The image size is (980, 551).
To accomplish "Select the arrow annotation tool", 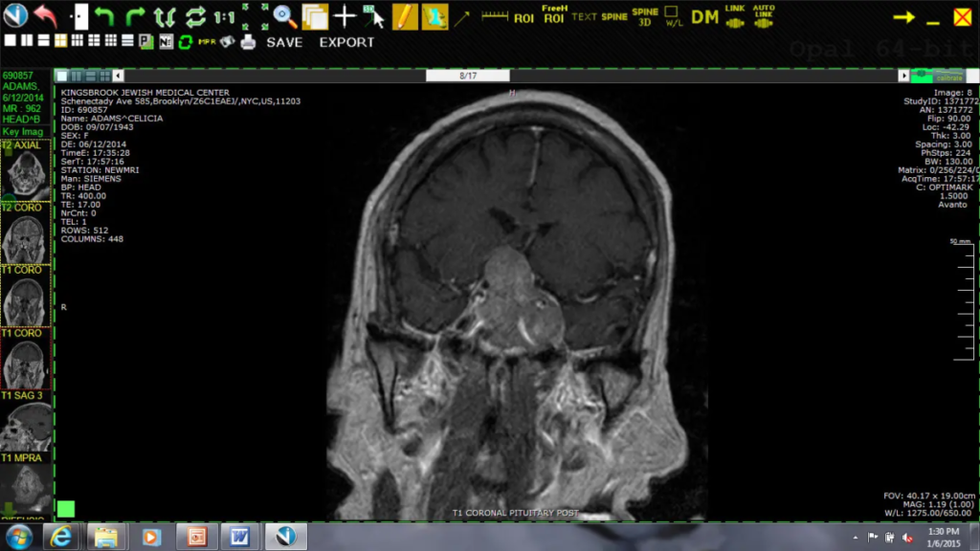I will tap(462, 17).
